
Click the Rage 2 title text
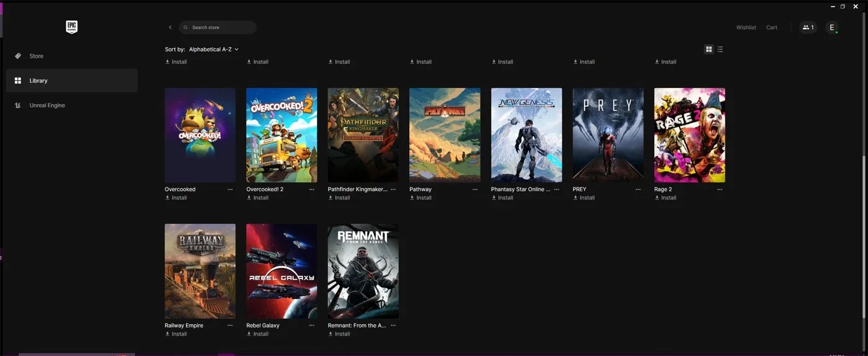663,189
